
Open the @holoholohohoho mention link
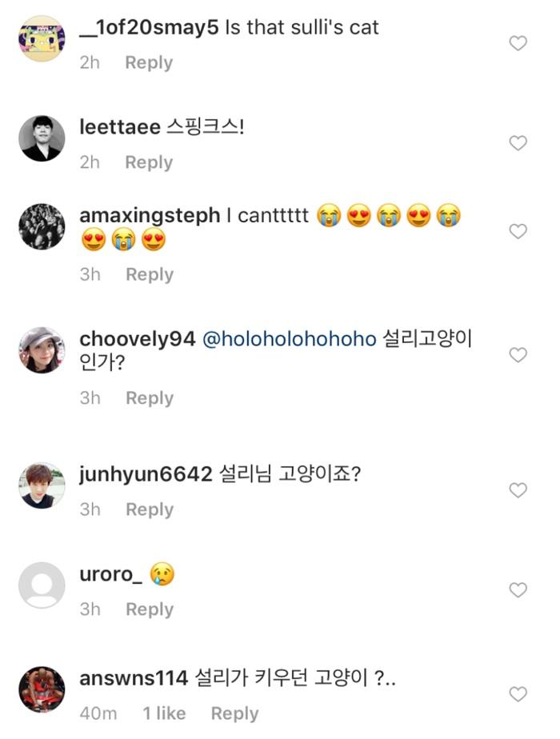tap(289, 339)
